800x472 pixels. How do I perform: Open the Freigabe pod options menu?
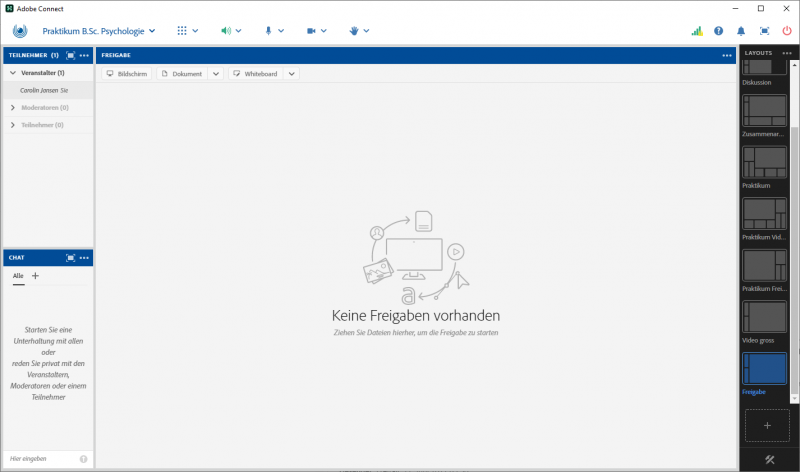point(727,55)
